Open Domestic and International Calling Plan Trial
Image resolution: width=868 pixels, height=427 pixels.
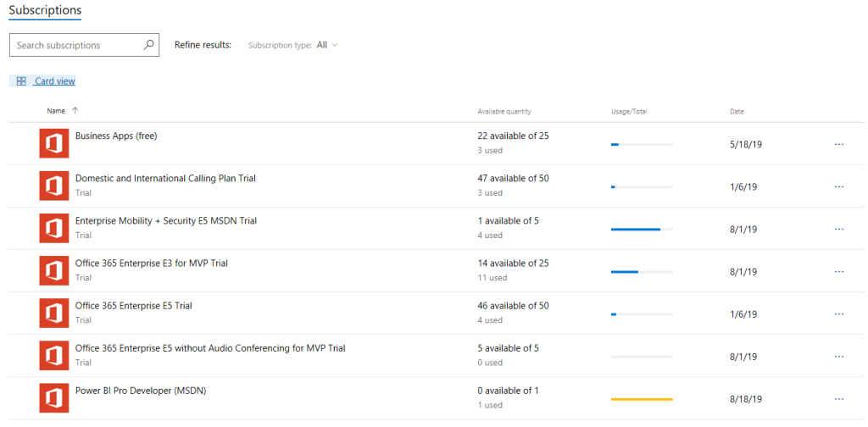(165, 179)
